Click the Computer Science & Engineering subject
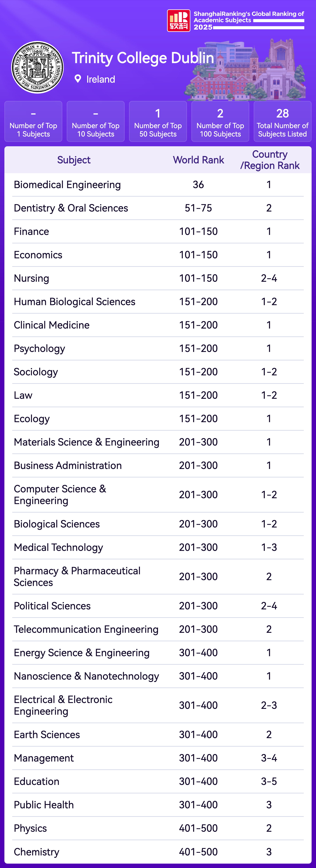316x868 pixels. [60, 495]
